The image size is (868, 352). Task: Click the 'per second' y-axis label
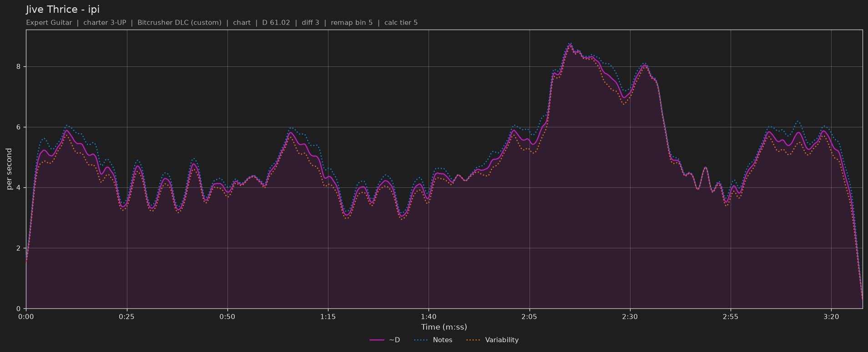(9, 169)
